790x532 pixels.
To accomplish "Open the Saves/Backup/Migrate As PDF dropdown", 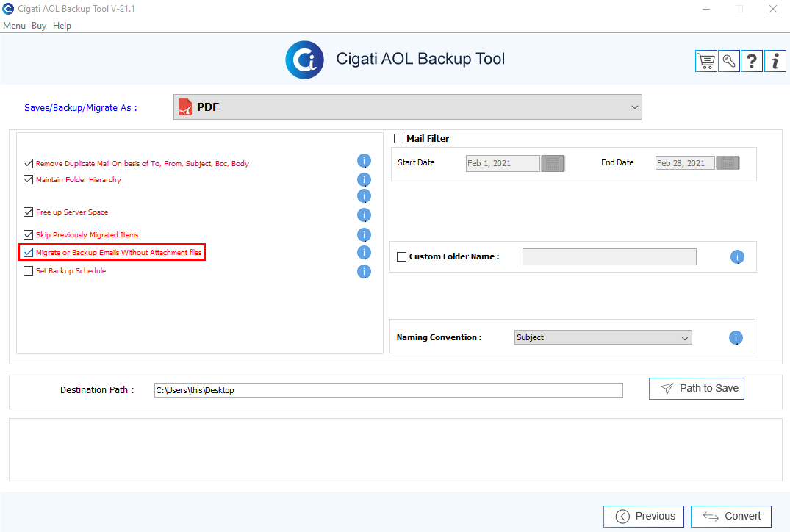I will point(408,107).
